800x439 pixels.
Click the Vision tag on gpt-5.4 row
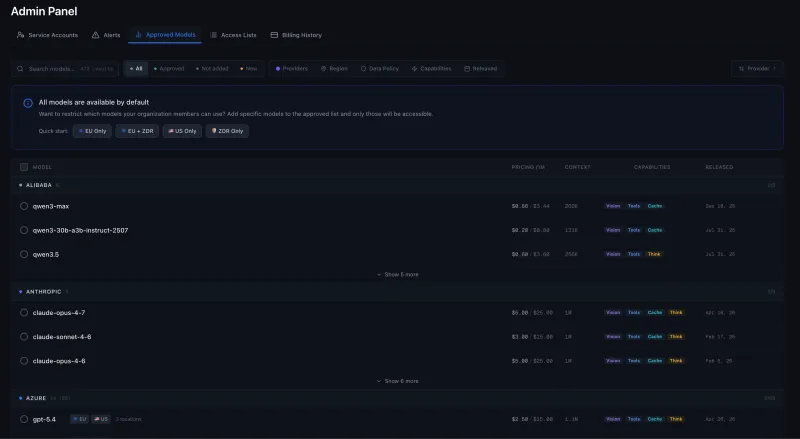tap(613, 419)
